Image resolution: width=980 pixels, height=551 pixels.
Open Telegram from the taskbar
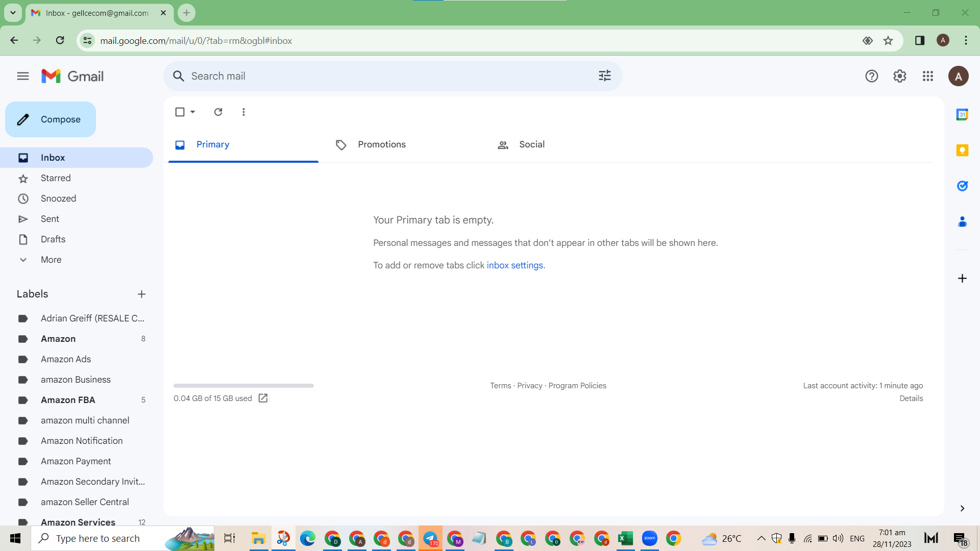[430, 538]
